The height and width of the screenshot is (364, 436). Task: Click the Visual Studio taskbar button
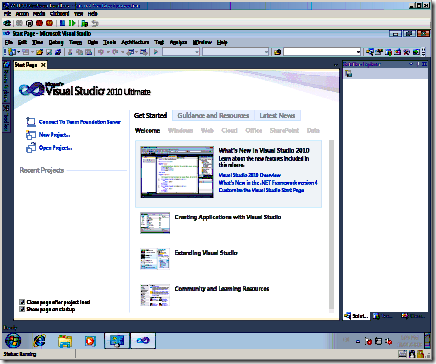point(143,341)
